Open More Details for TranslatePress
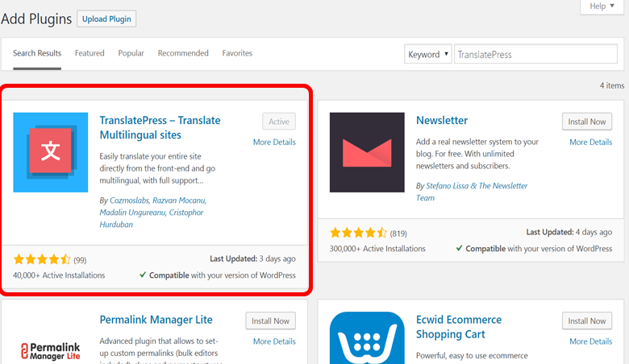The width and height of the screenshot is (629, 364). (274, 143)
